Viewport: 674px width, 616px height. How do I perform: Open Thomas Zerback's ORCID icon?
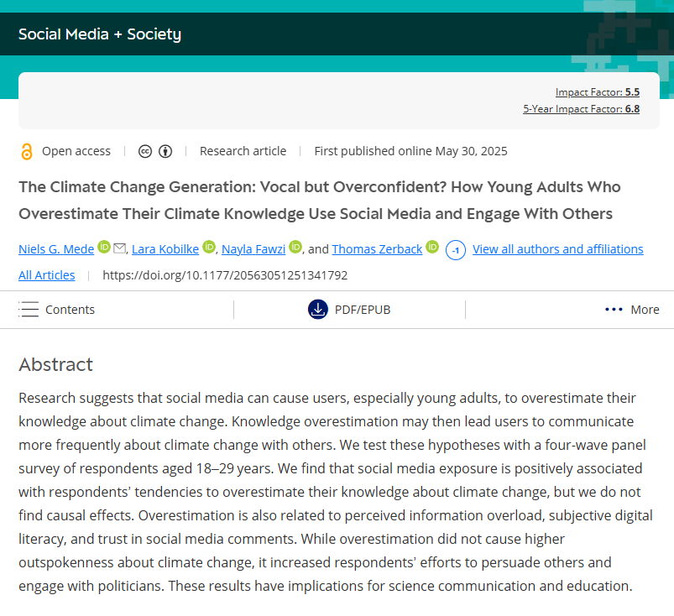coord(432,248)
